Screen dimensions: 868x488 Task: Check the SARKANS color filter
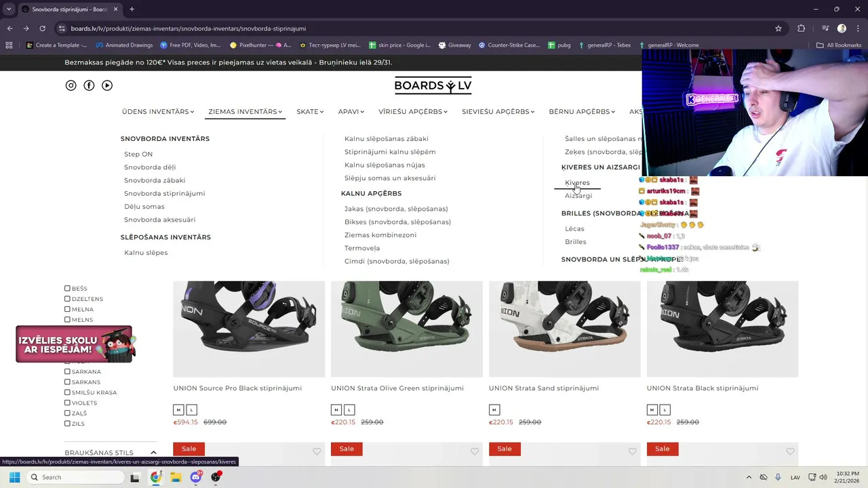click(x=67, y=382)
